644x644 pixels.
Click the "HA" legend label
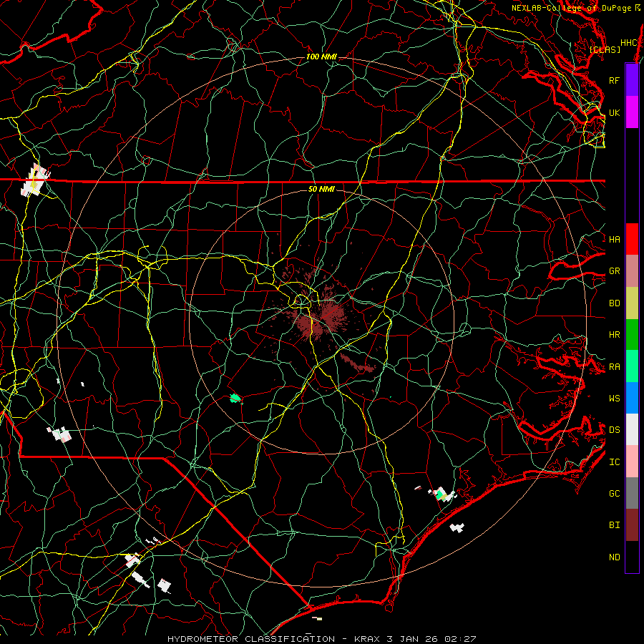pos(614,240)
